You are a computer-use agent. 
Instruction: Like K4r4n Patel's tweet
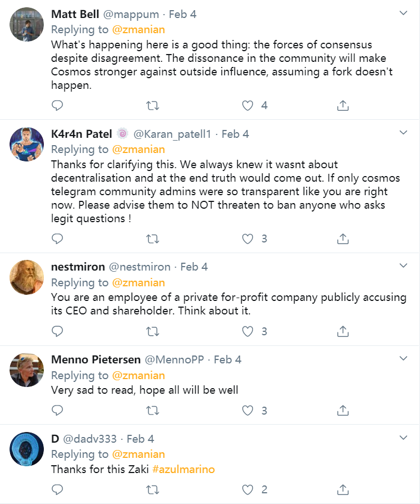point(247,238)
